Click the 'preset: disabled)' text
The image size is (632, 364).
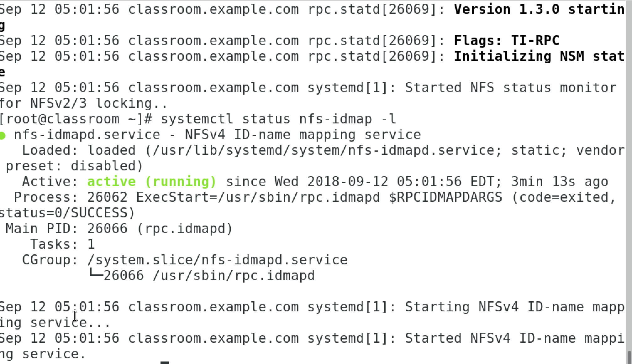pos(74,166)
